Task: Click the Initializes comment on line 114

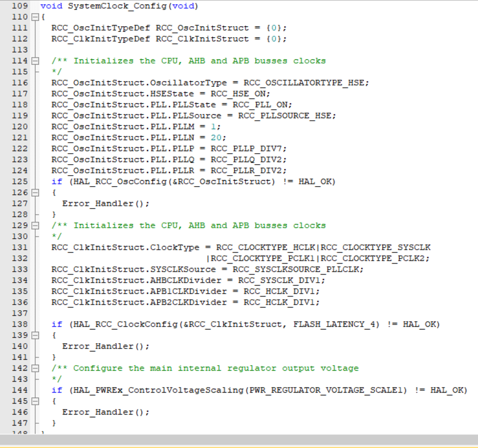Action: click(x=188, y=61)
